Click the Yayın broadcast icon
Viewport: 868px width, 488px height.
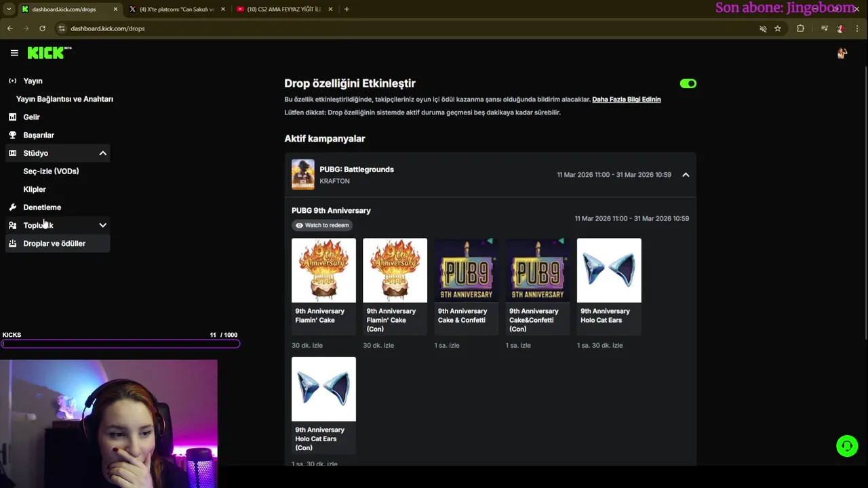(12, 81)
